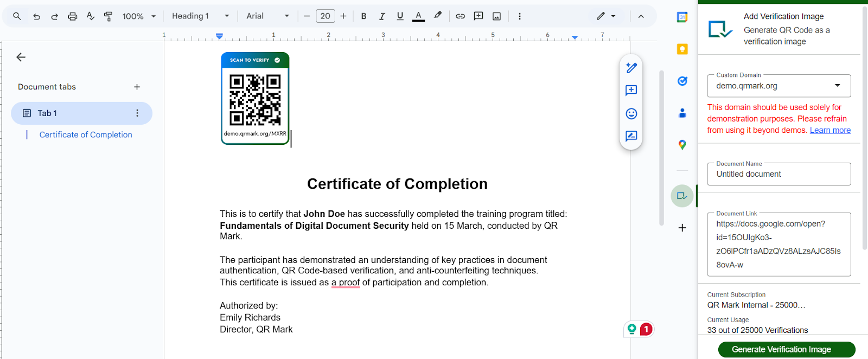Add a comment from the toolbar

click(x=478, y=16)
